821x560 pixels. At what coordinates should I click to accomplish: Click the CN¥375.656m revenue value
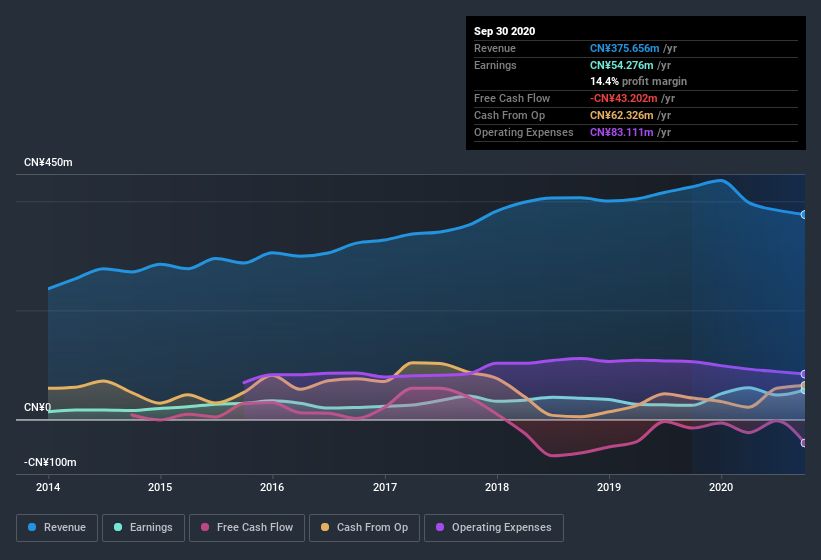625,48
